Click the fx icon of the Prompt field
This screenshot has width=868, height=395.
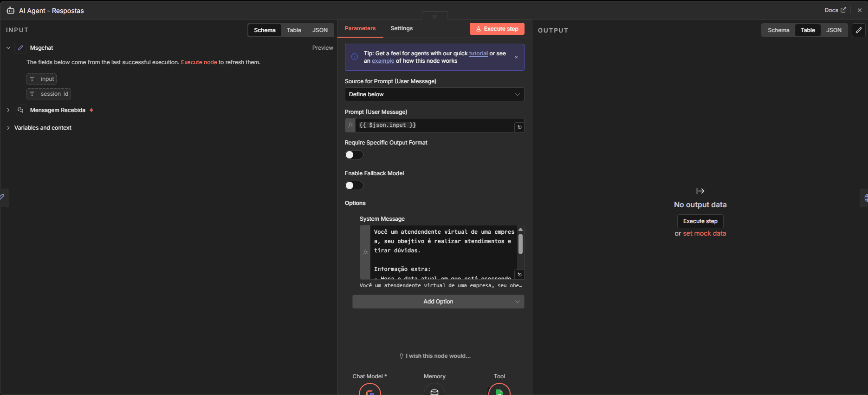350,125
